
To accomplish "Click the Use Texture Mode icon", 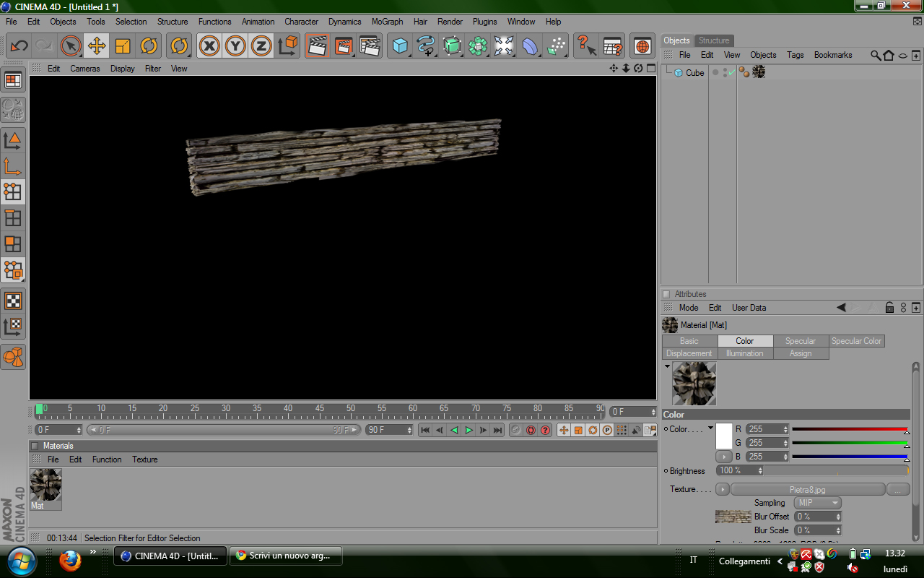I will point(13,301).
